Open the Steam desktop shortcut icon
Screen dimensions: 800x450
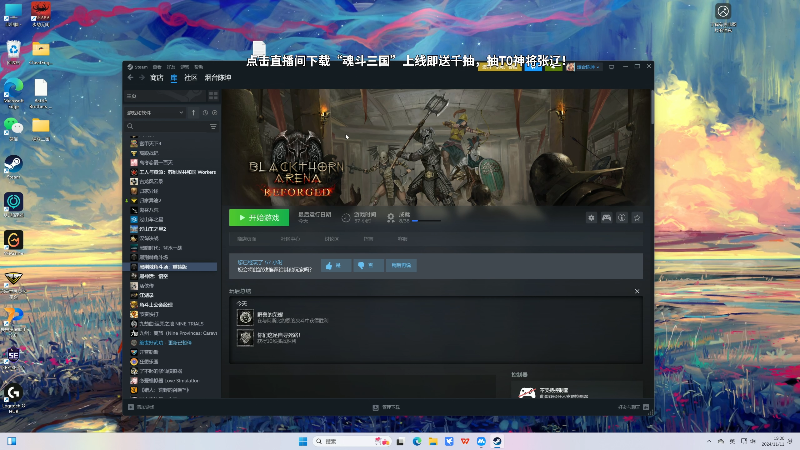coord(13,167)
